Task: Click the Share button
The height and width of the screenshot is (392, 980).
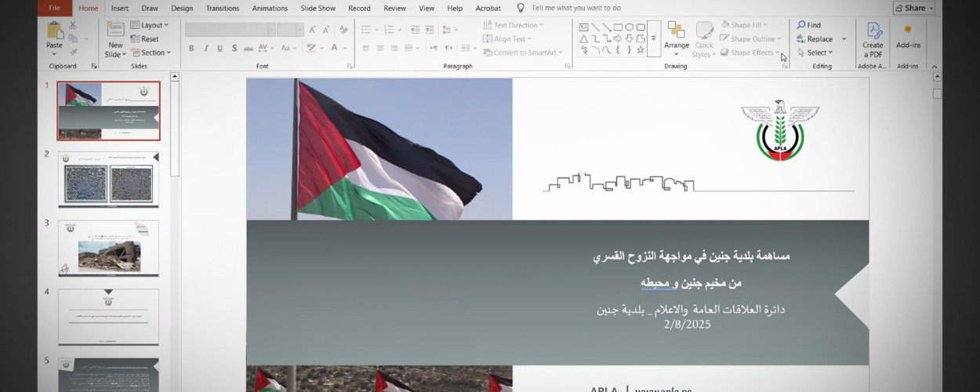Action: point(914,8)
